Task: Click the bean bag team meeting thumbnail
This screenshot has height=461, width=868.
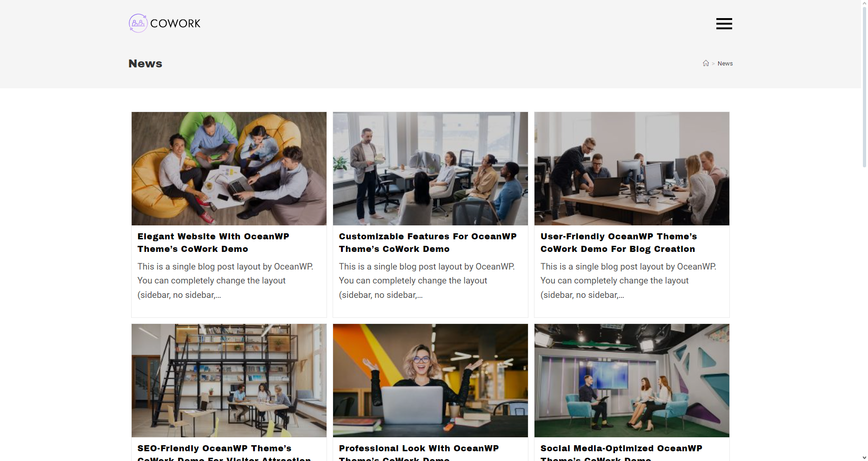Action: coord(229,169)
